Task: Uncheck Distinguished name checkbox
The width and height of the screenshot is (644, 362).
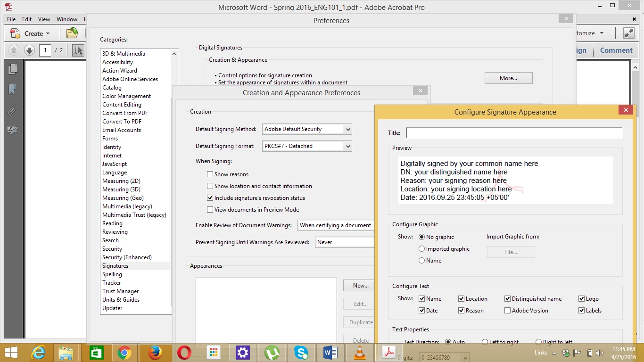Action: pyautogui.click(x=508, y=299)
